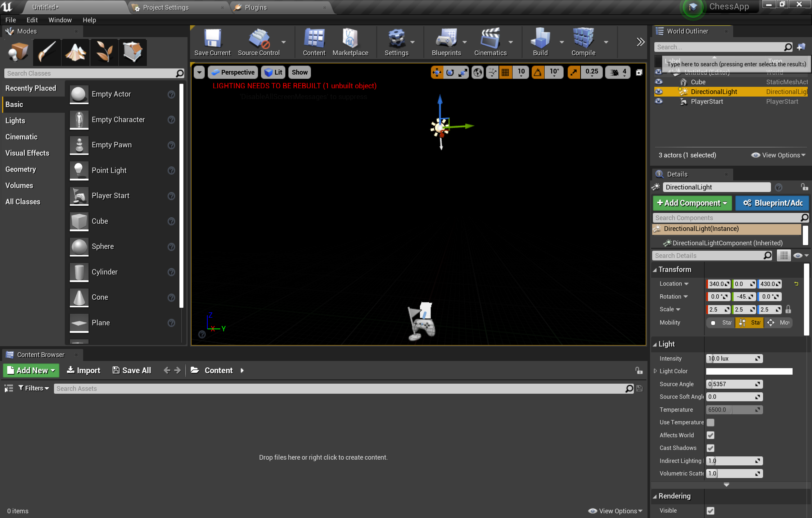Select the Snapping grid icon
This screenshot has height=518, width=812.
505,72
